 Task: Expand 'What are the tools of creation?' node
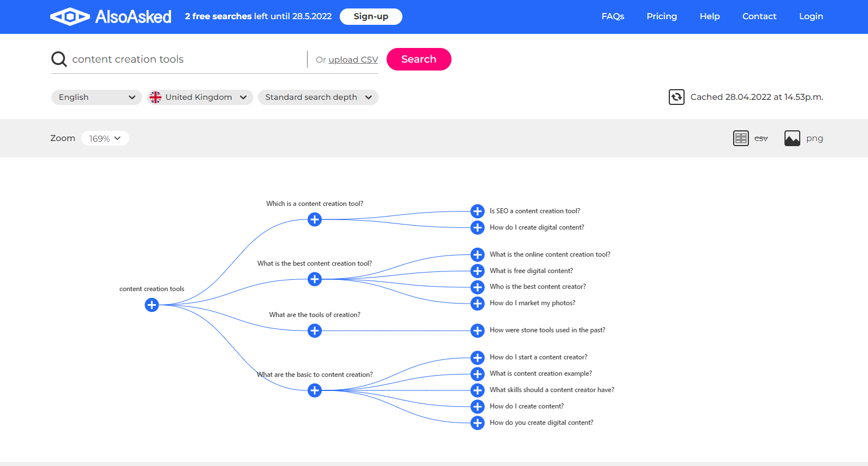[315, 331]
